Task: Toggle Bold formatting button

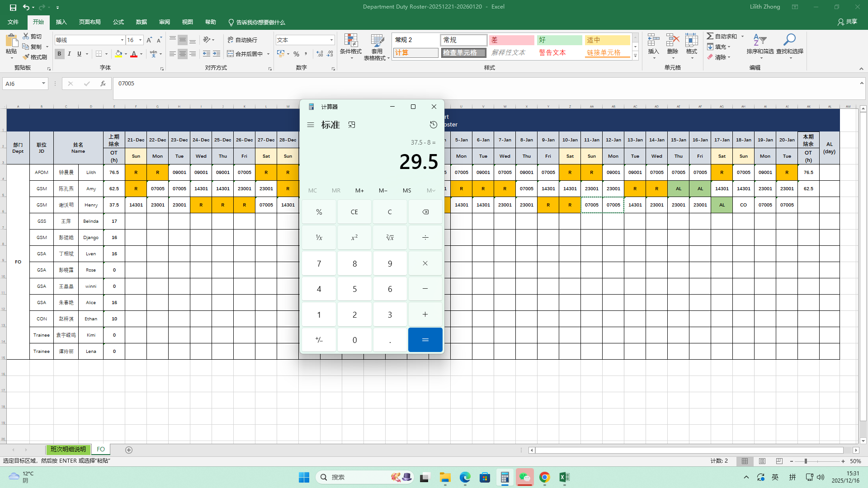Action: (x=59, y=54)
